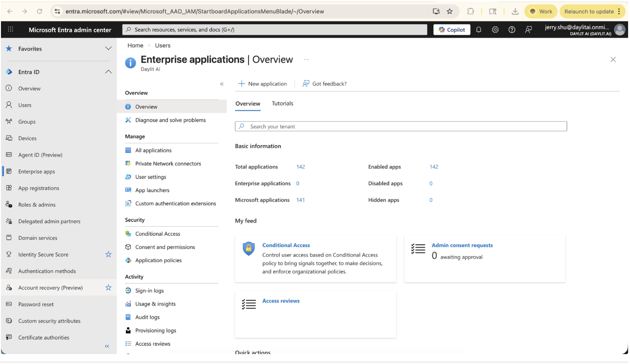This screenshot has width=630, height=364.
Task: Close the Enterprise applications blade
Action: [613, 59]
